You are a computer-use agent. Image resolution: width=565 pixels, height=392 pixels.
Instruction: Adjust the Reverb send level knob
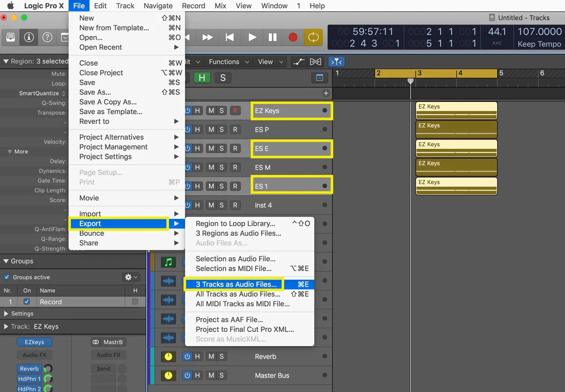tap(48, 368)
